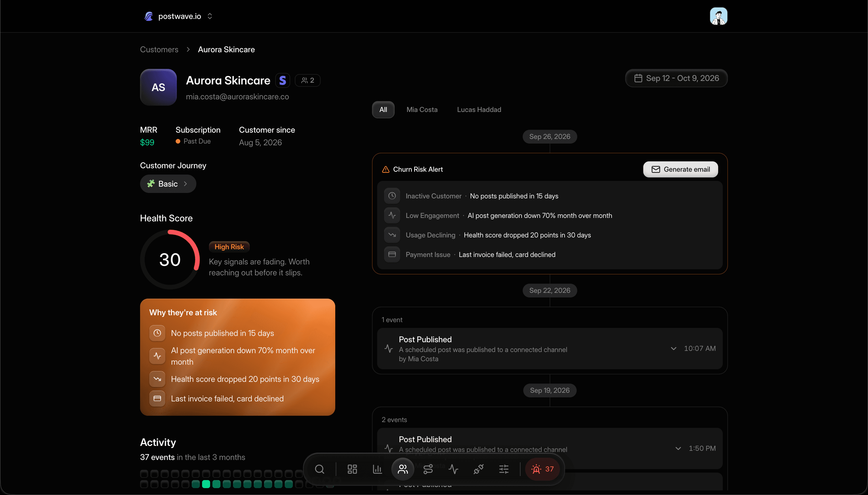Open the postwave.io workspace switcher chevrons

(210, 16)
